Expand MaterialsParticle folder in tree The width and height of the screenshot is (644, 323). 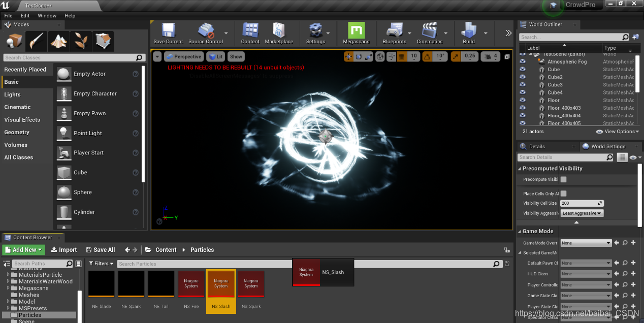coord(9,275)
